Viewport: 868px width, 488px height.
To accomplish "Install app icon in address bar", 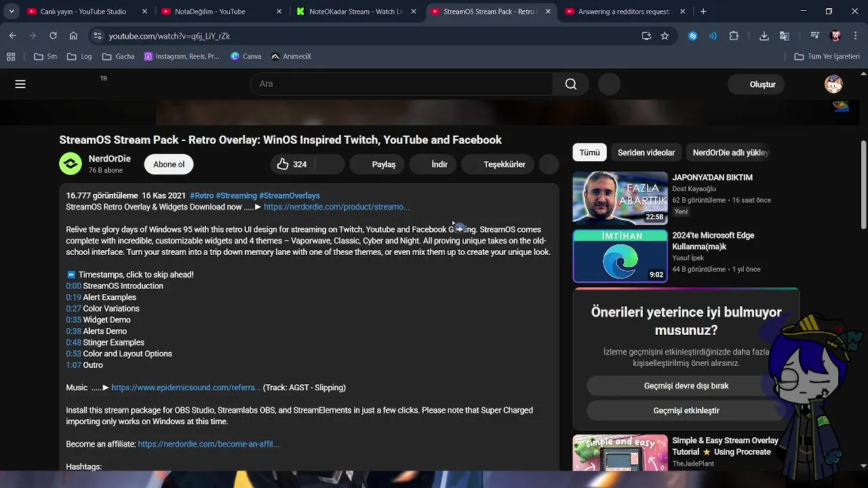I will 646,36.
